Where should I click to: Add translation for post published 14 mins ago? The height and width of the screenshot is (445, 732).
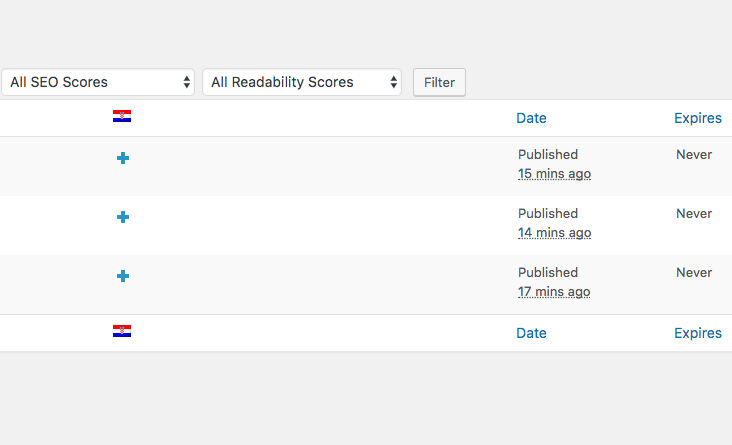point(123,217)
